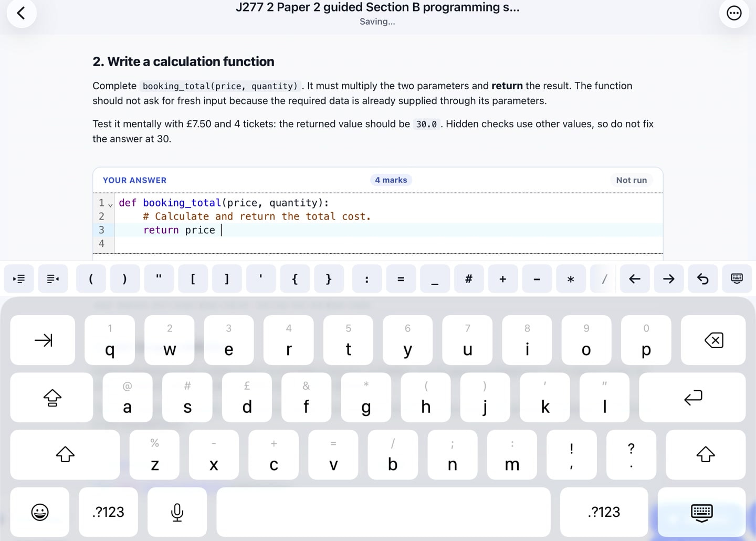The image size is (756, 541).
Task: Insert a colon from the code toolbar
Action: (366, 279)
